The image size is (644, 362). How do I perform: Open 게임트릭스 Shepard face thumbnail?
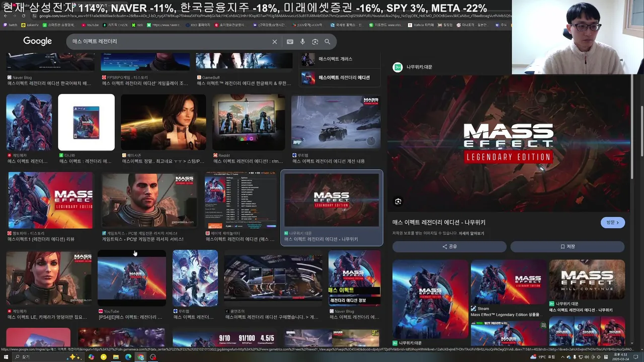[149, 200]
